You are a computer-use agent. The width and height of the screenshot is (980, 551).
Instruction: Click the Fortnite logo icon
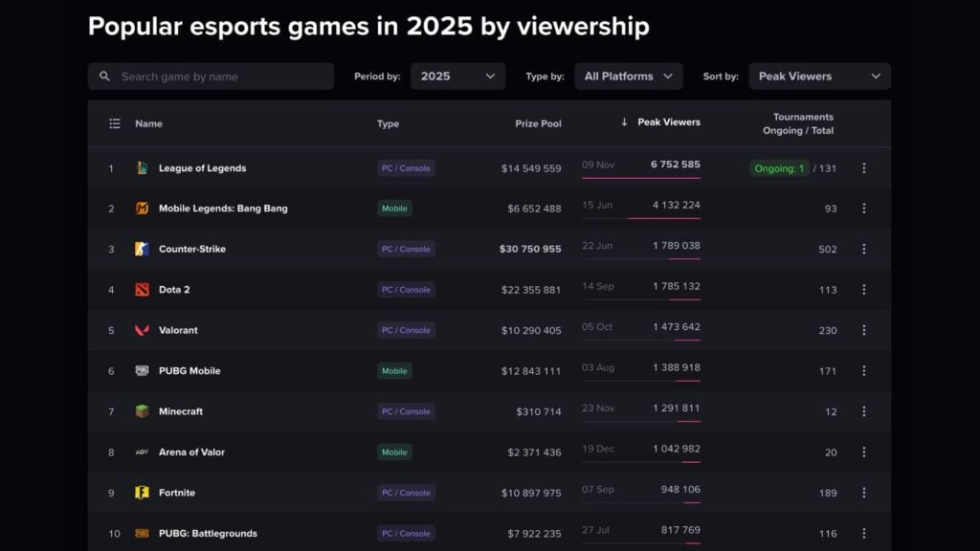pyautogui.click(x=144, y=493)
